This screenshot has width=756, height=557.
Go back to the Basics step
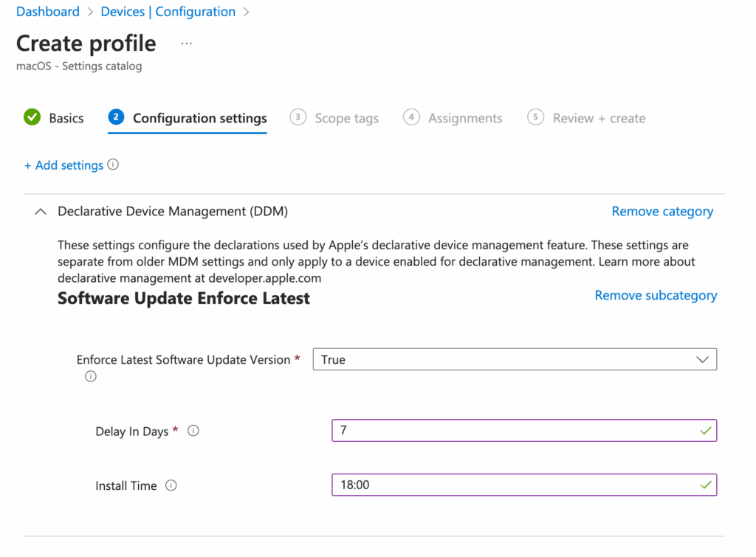click(x=66, y=118)
